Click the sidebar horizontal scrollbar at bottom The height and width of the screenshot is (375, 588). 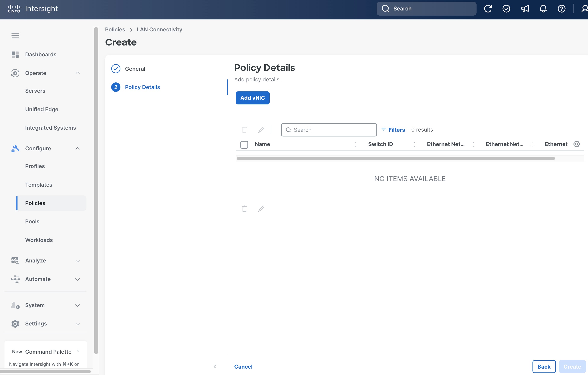(x=45, y=372)
